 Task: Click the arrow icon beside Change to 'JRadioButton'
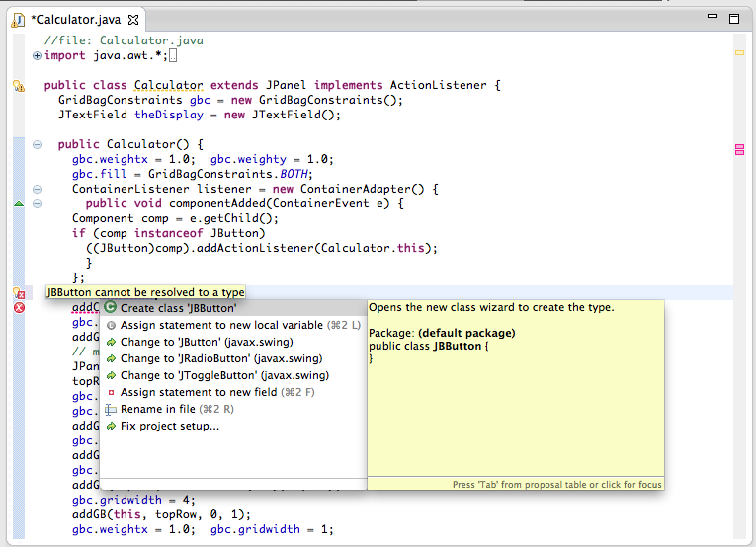tap(111, 358)
